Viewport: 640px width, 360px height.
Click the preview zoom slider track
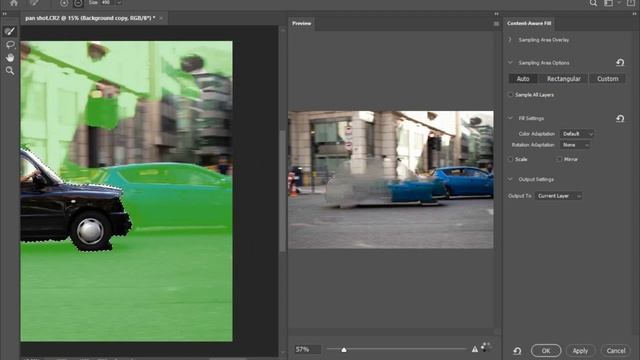(x=396, y=349)
